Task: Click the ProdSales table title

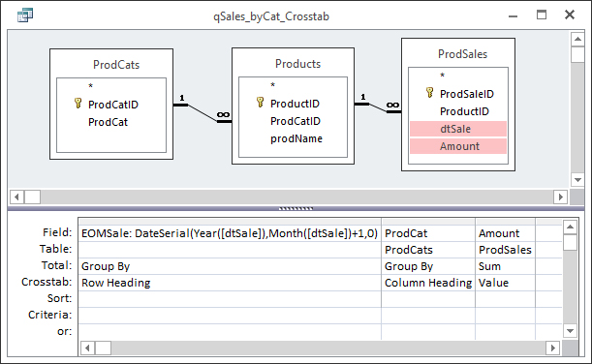Action: [462, 54]
